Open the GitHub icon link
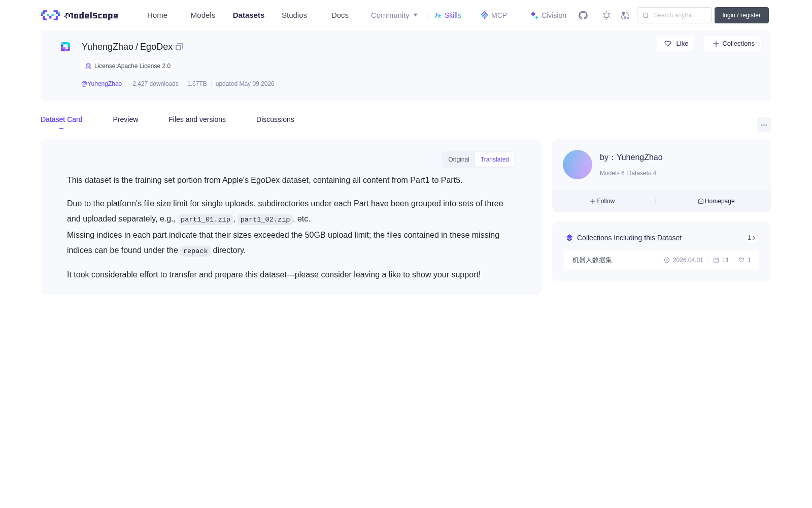 click(x=583, y=15)
